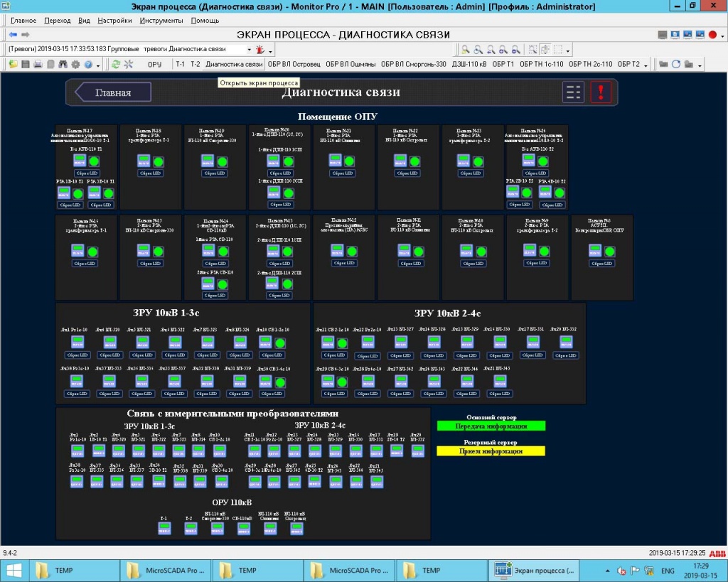Expand overflow arrow after ОБР Т2 tab

(646, 65)
